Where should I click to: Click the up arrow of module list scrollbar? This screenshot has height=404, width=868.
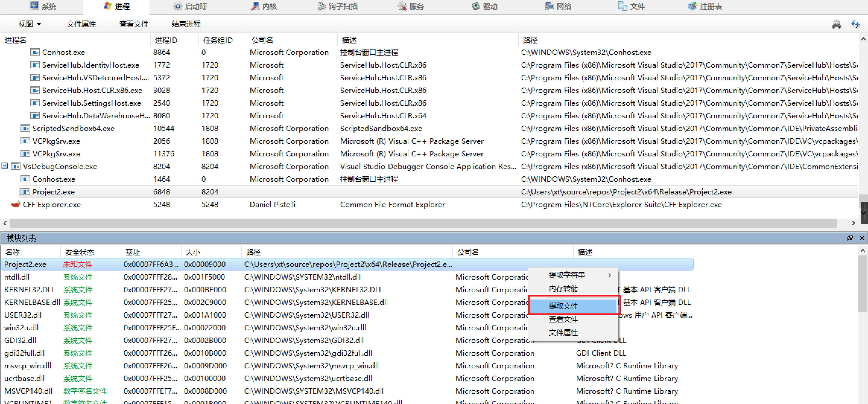click(x=863, y=251)
